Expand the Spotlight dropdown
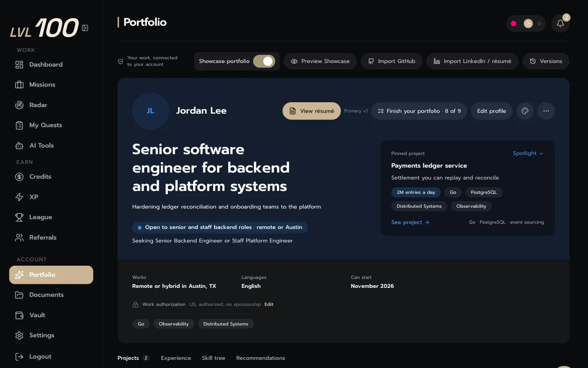 tap(528, 153)
